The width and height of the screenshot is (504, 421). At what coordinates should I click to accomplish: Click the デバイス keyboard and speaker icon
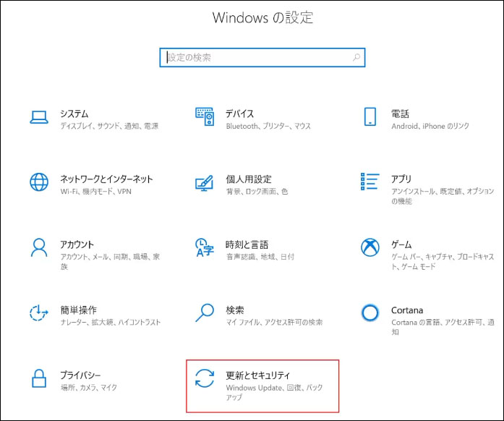205,116
